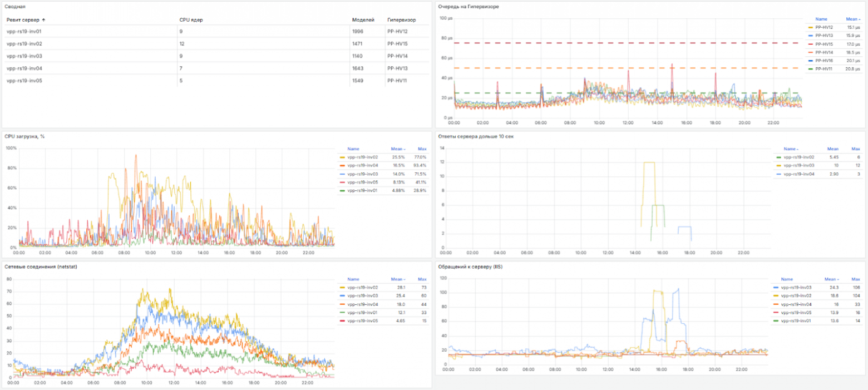Click vpp-rs19-inv02 color marker in CPU загрузка legend
Image resolution: width=868 pixels, height=390 pixels.
(x=341, y=157)
